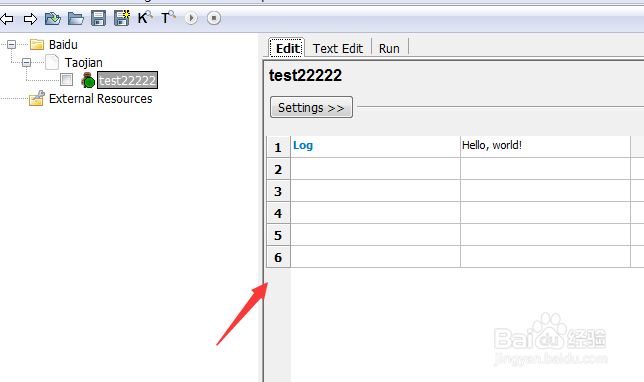The height and width of the screenshot is (382, 644).
Task: Click the Baidu folder icon in tree
Action: [x=37, y=44]
